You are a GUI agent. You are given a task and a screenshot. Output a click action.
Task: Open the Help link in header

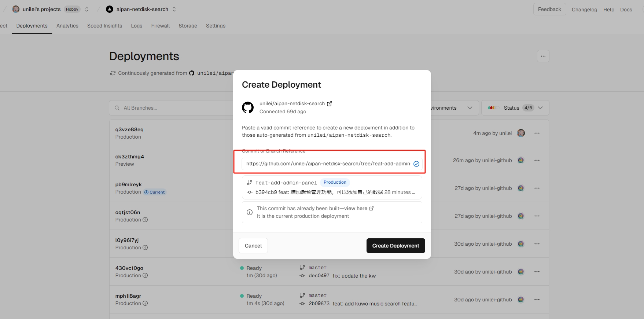(608, 10)
